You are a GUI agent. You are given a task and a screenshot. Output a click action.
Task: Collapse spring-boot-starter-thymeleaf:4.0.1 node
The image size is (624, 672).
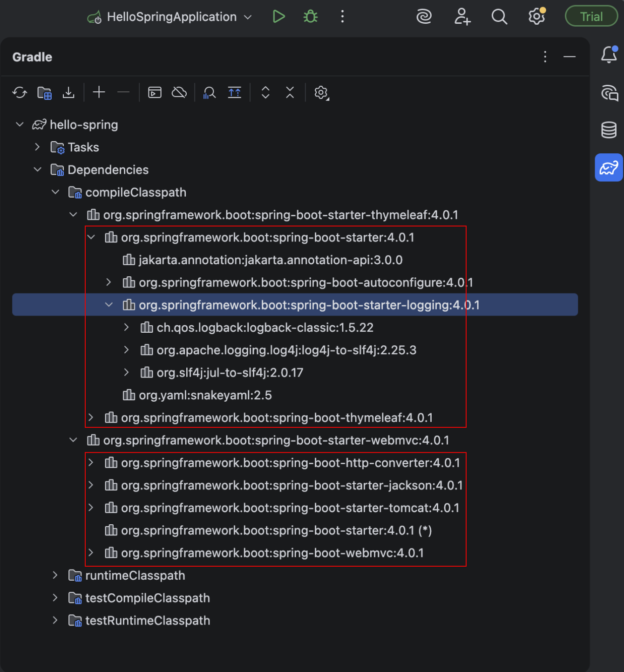tap(73, 214)
